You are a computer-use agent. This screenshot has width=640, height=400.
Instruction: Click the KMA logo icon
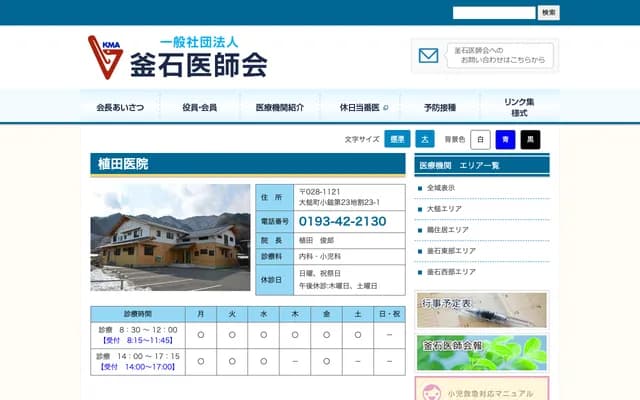point(105,58)
